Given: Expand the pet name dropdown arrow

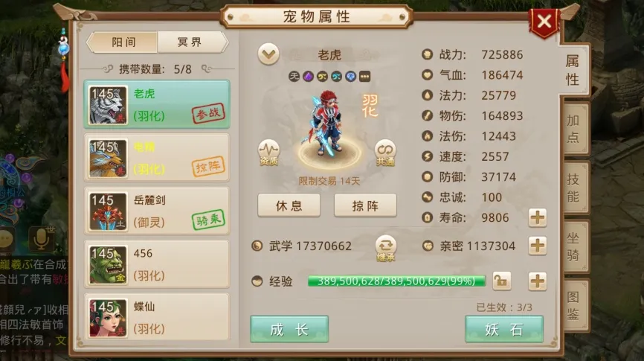Looking at the screenshot, I should tap(268, 54).
